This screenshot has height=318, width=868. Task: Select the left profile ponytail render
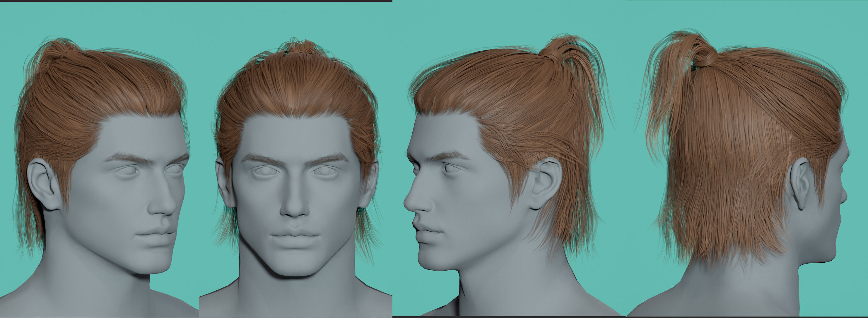509,158
